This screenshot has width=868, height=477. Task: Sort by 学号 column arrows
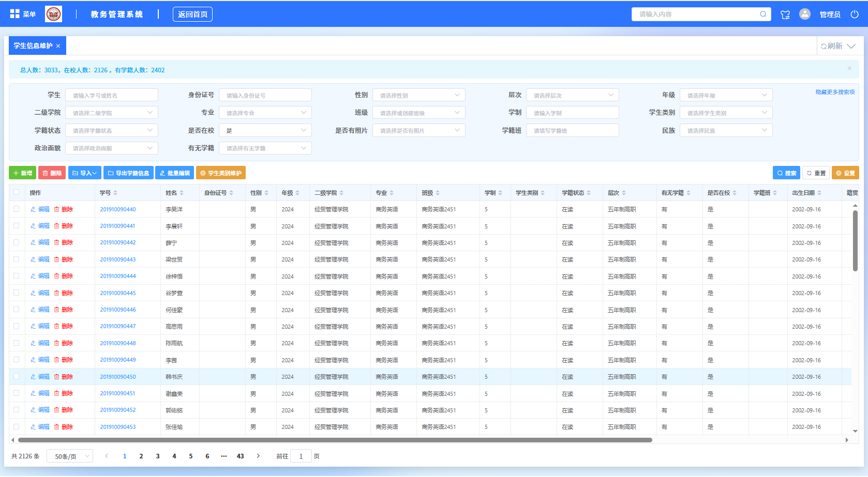(115, 193)
